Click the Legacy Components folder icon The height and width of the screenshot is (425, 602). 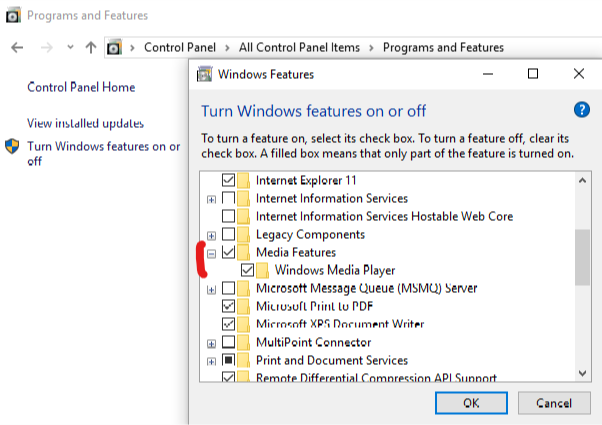pyautogui.click(x=243, y=234)
